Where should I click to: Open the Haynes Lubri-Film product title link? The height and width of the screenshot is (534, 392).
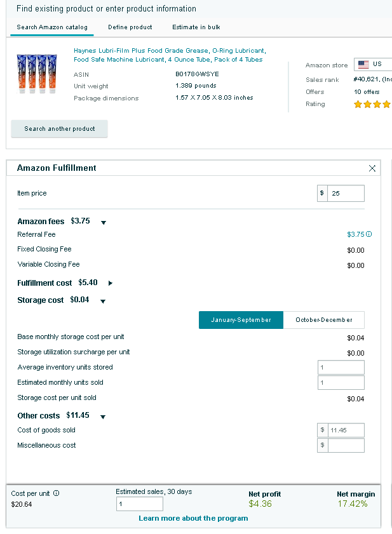tap(170, 55)
